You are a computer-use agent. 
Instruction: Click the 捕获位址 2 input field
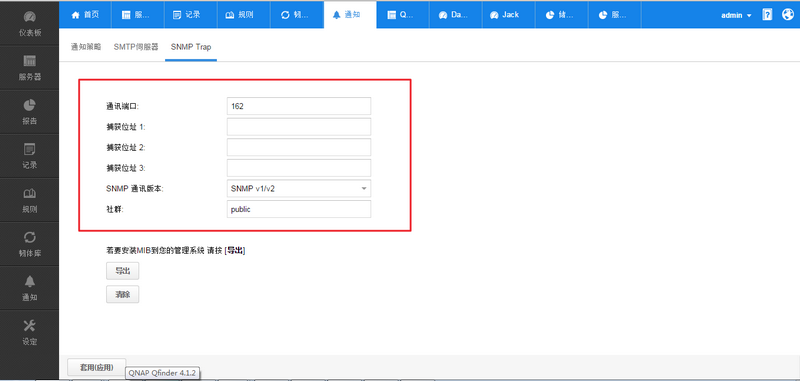tap(299, 147)
